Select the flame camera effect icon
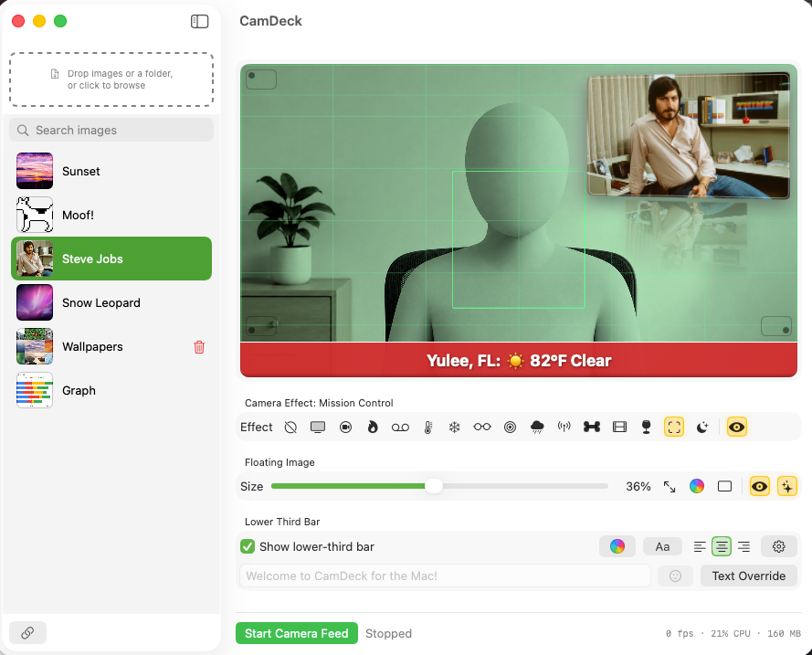Viewport: 812px width, 655px height. pyautogui.click(x=373, y=428)
